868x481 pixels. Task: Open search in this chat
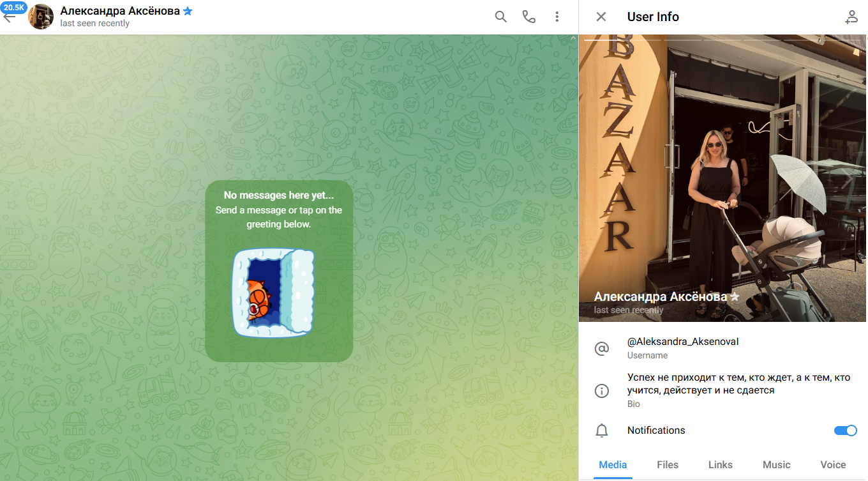click(500, 17)
